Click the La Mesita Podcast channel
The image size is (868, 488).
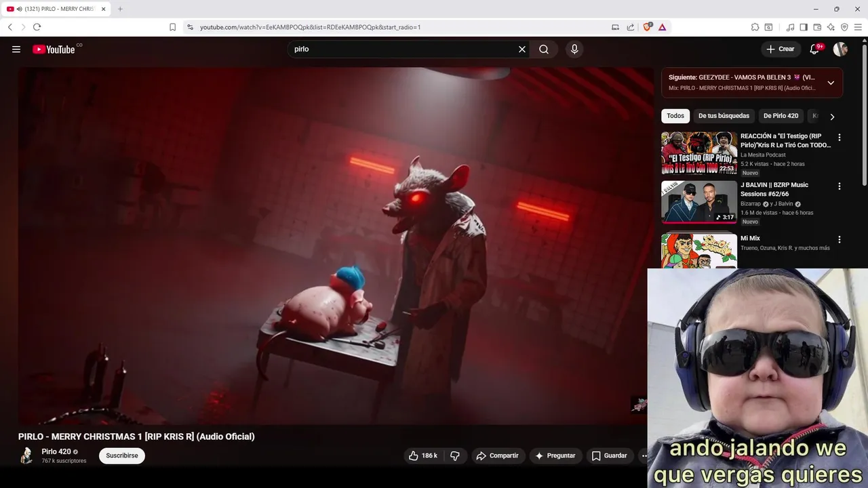click(763, 155)
